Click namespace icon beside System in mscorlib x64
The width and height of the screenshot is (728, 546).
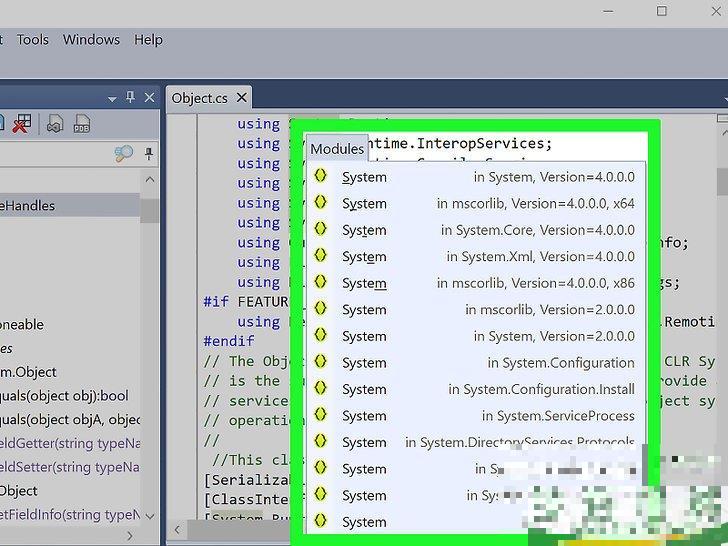(320, 203)
